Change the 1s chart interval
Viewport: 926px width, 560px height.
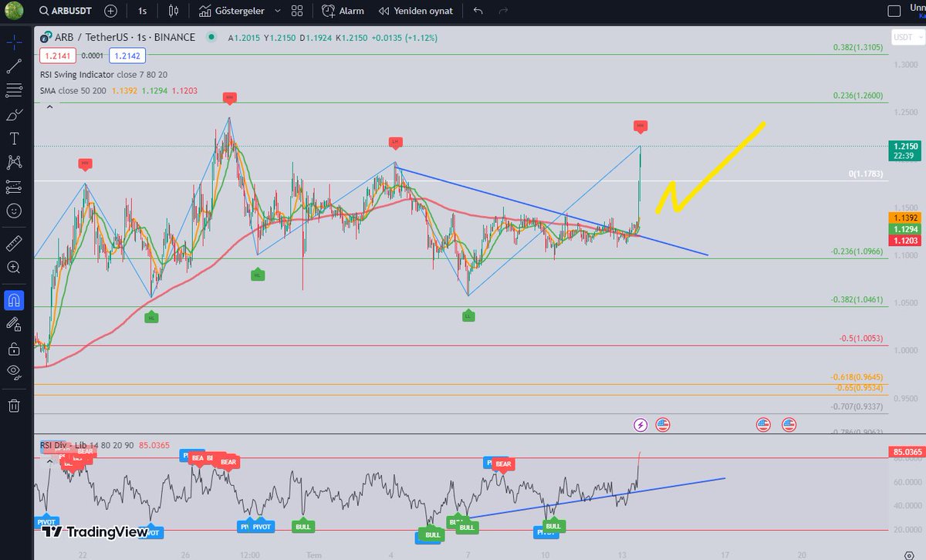142,12
